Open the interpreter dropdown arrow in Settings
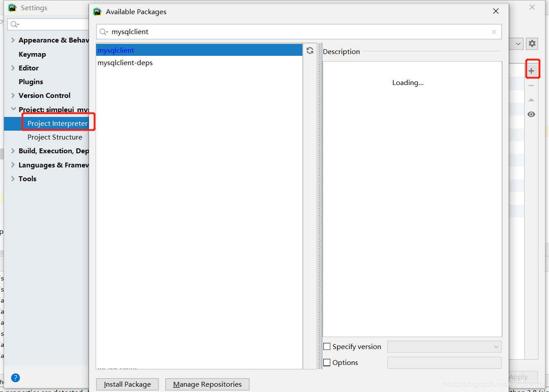The width and height of the screenshot is (549, 392). [x=518, y=43]
